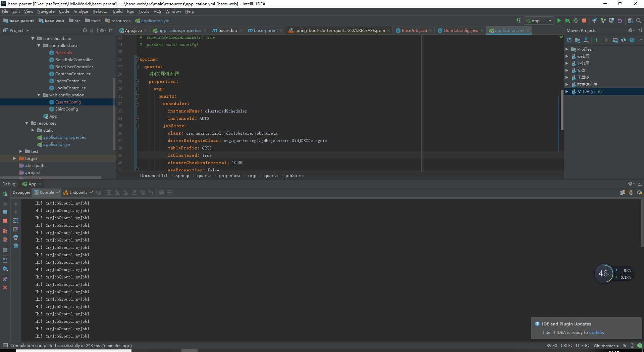The width and height of the screenshot is (644, 352).
Task: Expand the web层 Maven module
Action: [567, 56]
